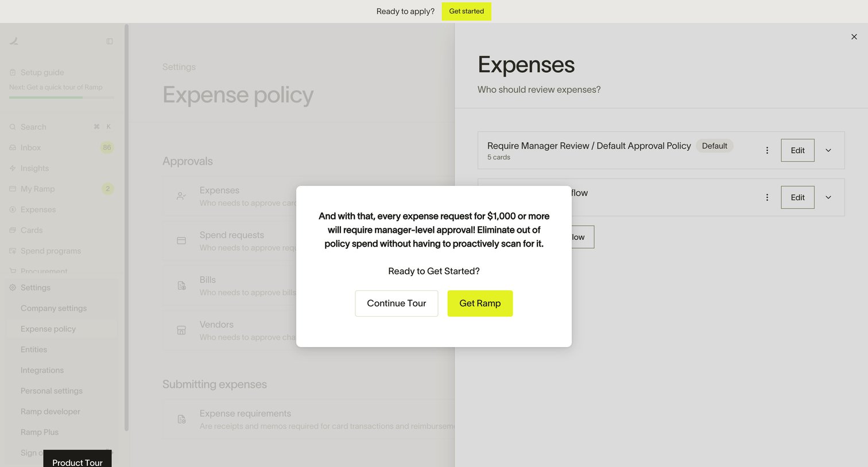Click the My Ramp card icon
This screenshot has width=868, height=467.
[13, 189]
